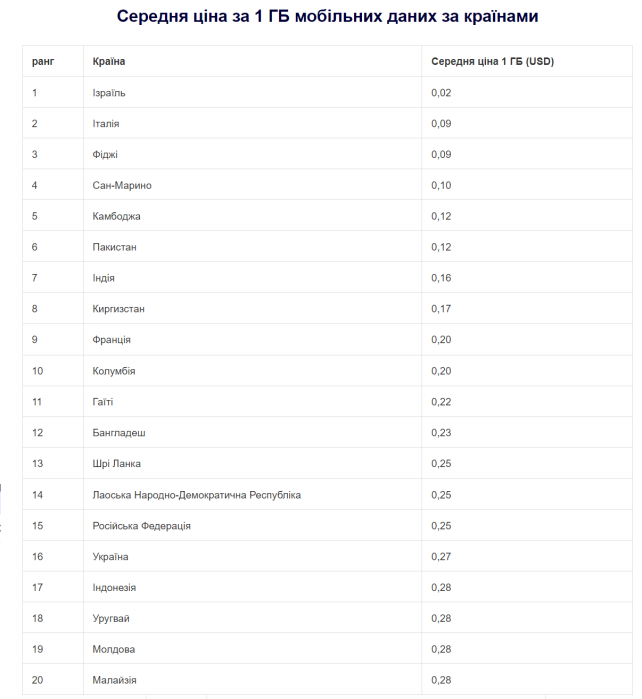Select the Киргизстан country cell
The image size is (642, 699).
tap(118, 309)
